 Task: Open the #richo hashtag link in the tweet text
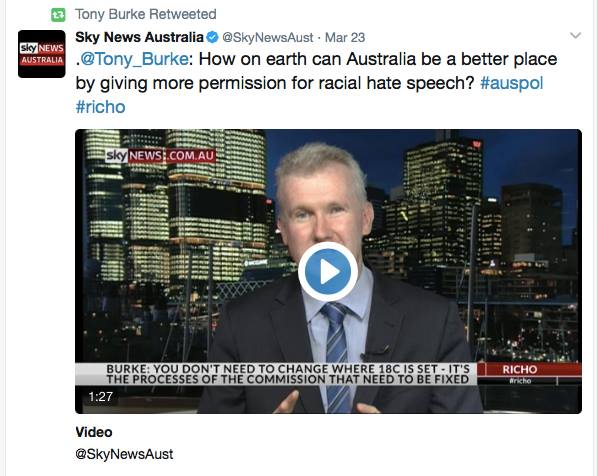click(101, 107)
